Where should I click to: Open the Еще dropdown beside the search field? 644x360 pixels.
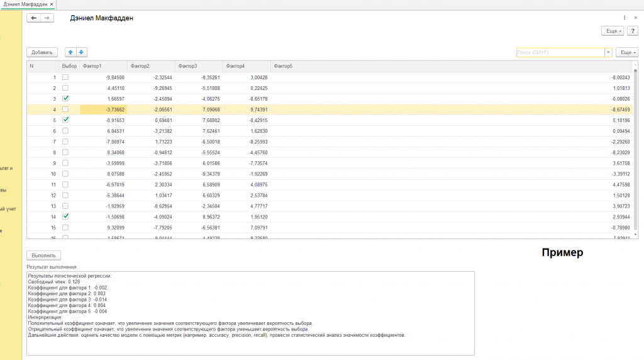coord(627,52)
